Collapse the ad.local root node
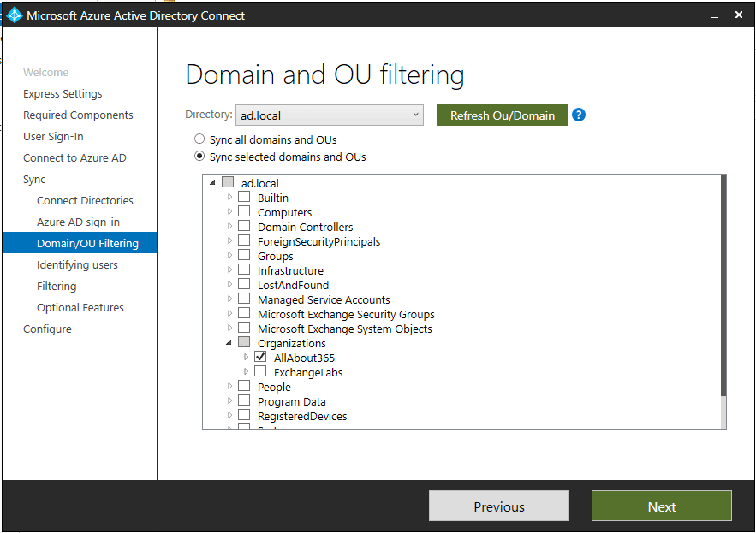This screenshot has width=756, height=533. point(212,183)
